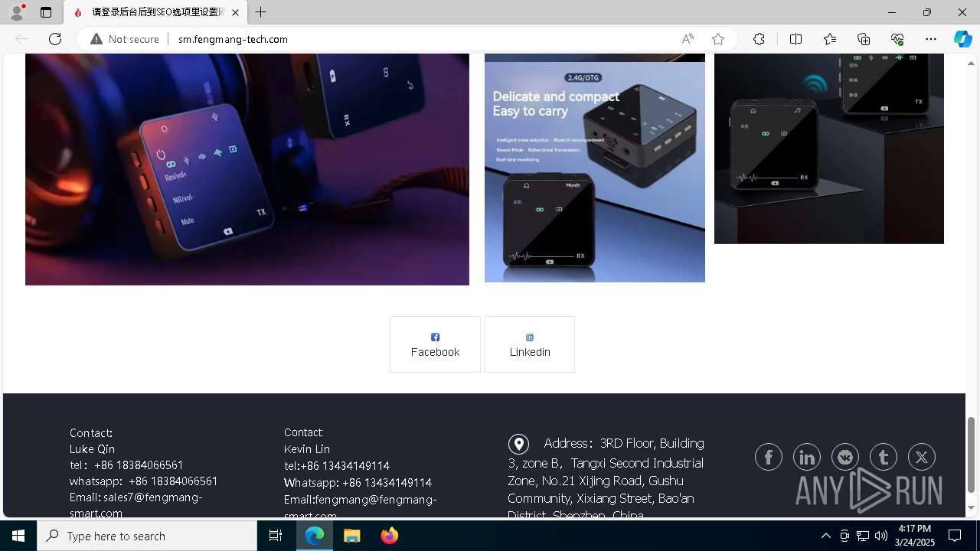Open Browser essentials heart icon
The image size is (980, 551).
point(897,39)
